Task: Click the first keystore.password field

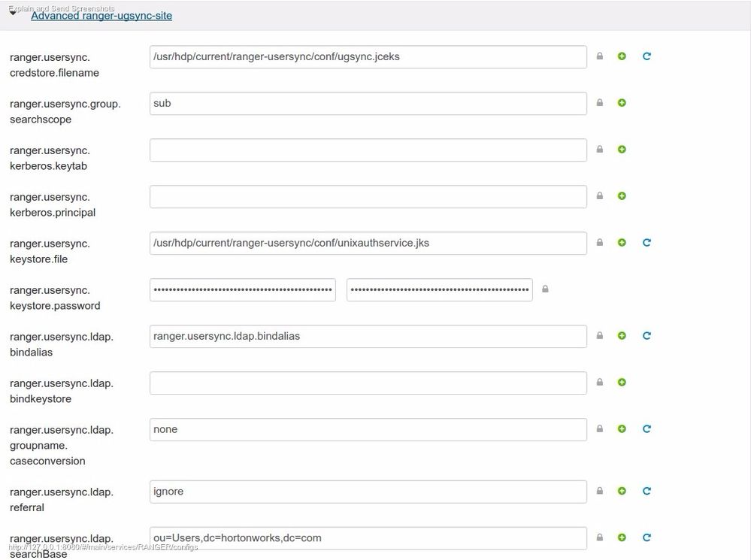Action: point(242,290)
